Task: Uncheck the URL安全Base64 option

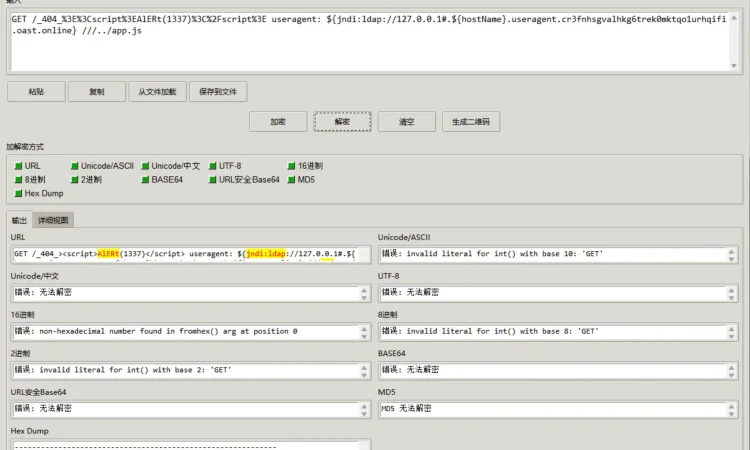Action: pos(212,180)
